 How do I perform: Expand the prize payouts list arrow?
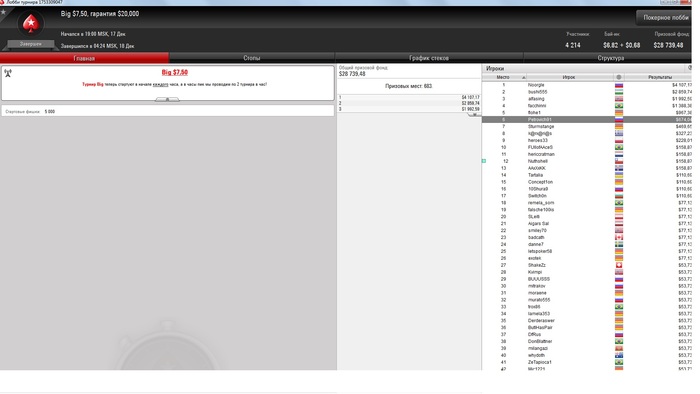click(474, 114)
